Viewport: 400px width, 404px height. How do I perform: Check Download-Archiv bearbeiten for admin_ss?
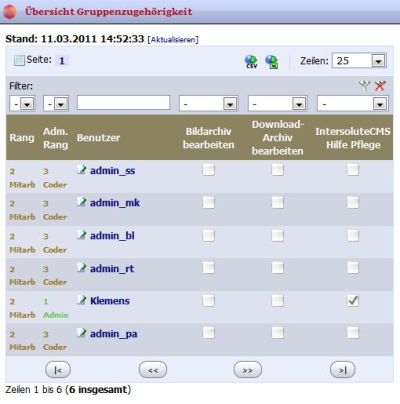pyautogui.click(x=277, y=170)
